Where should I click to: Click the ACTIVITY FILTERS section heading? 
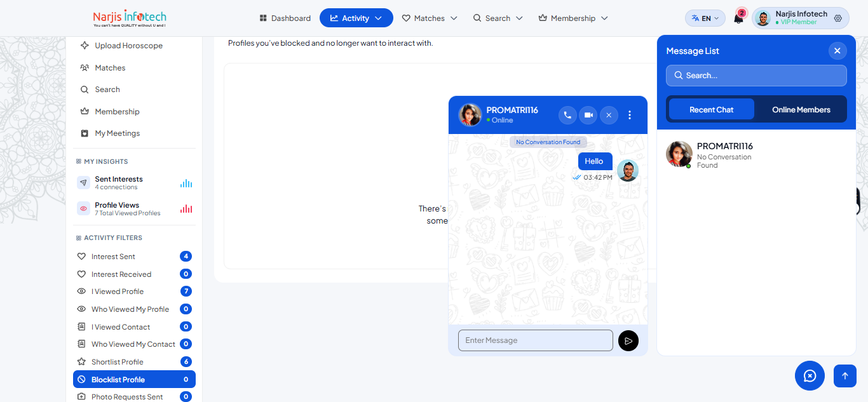[113, 238]
